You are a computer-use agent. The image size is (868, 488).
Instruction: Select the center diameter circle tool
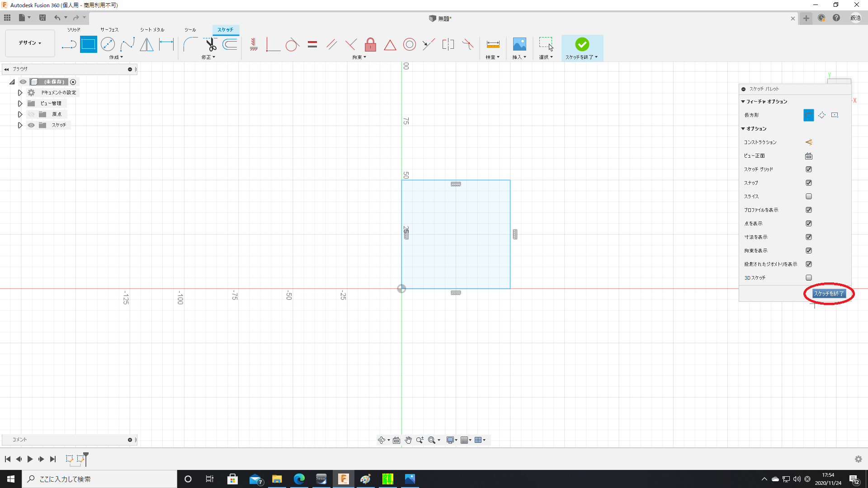pos(108,44)
